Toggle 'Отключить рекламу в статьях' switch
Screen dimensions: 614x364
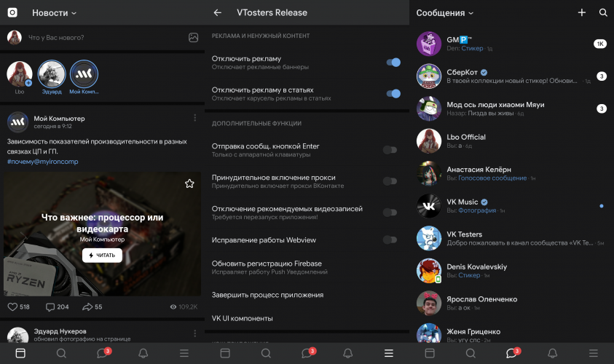[x=393, y=93]
